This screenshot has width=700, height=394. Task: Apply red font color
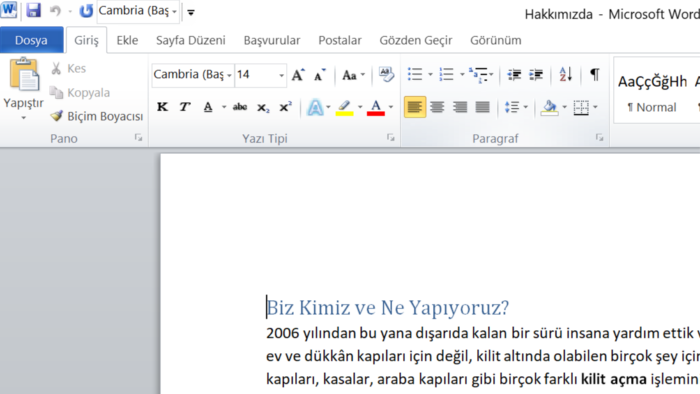(375, 108)
